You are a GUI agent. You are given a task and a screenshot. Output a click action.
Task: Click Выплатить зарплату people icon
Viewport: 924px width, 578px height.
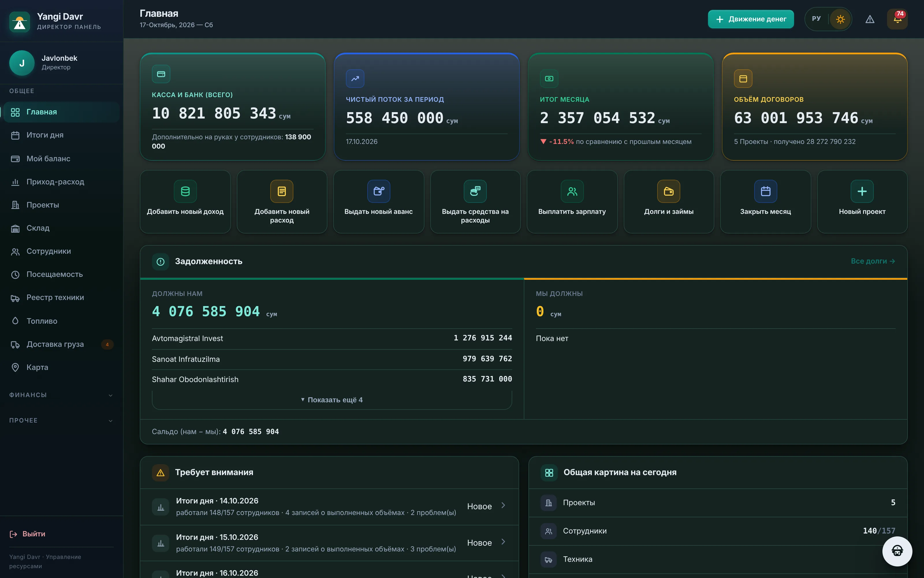tap(572, 191)
